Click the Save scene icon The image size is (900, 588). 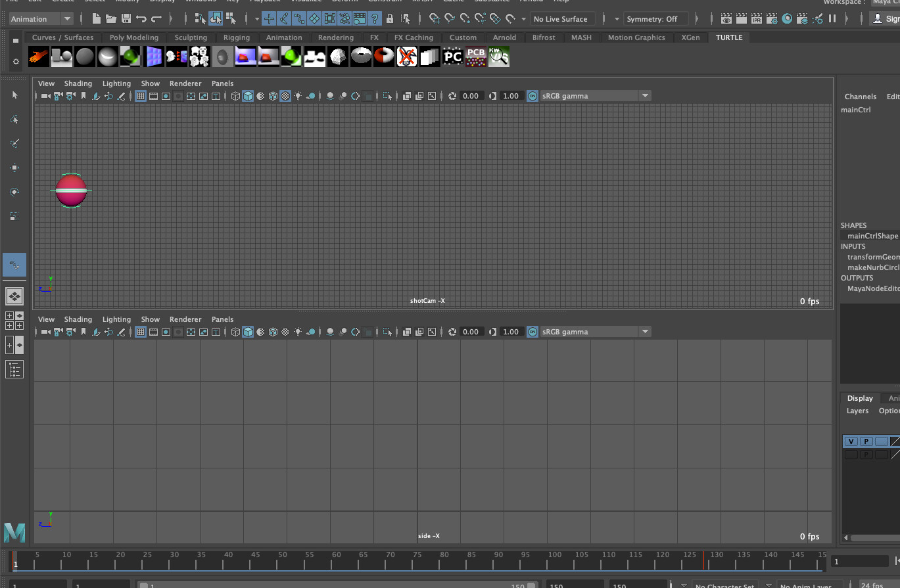126,19
